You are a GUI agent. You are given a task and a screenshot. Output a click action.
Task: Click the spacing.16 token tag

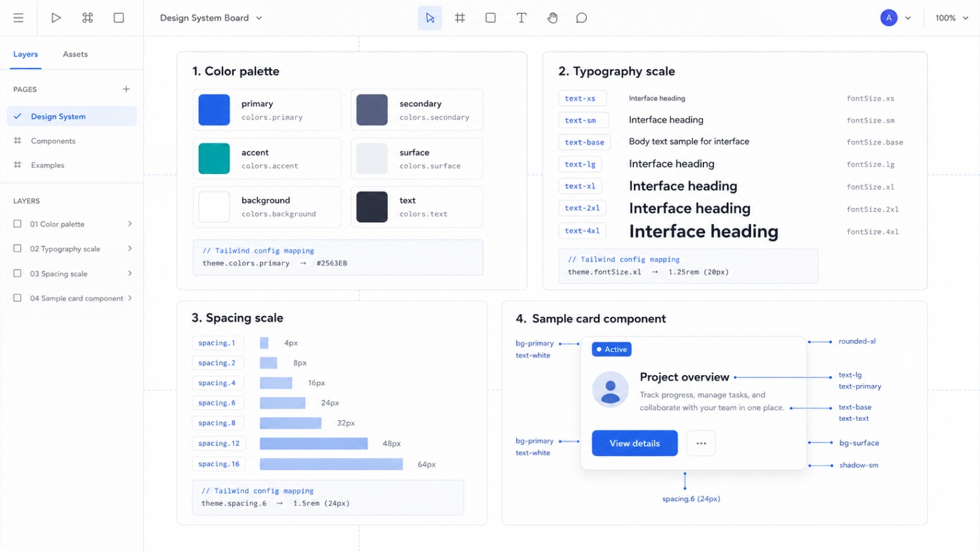pyautogui.click(x=219, y=464)
